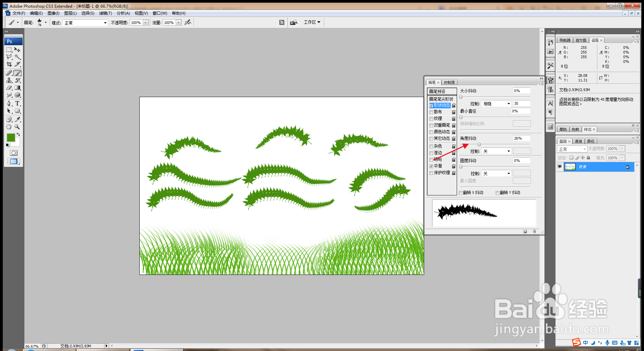Open brush 模式 dropdown in options bar
Viewport: 644px width, 351px height.
[85, 23]
